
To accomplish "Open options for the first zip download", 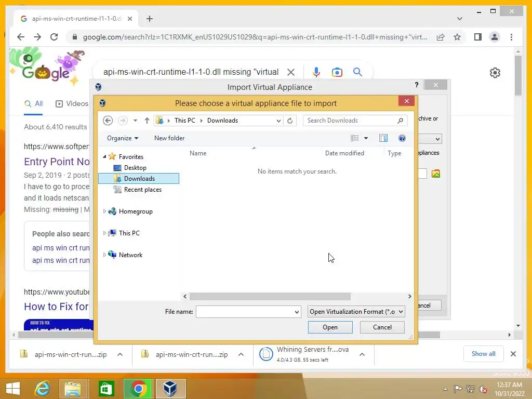I will (x=120, y=354).
